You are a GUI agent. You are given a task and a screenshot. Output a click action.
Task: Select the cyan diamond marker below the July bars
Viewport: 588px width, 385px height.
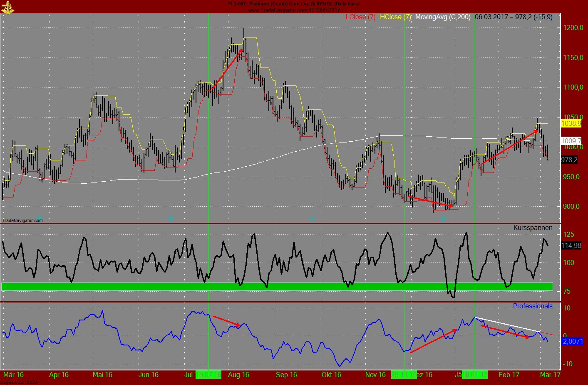[171, 218]
